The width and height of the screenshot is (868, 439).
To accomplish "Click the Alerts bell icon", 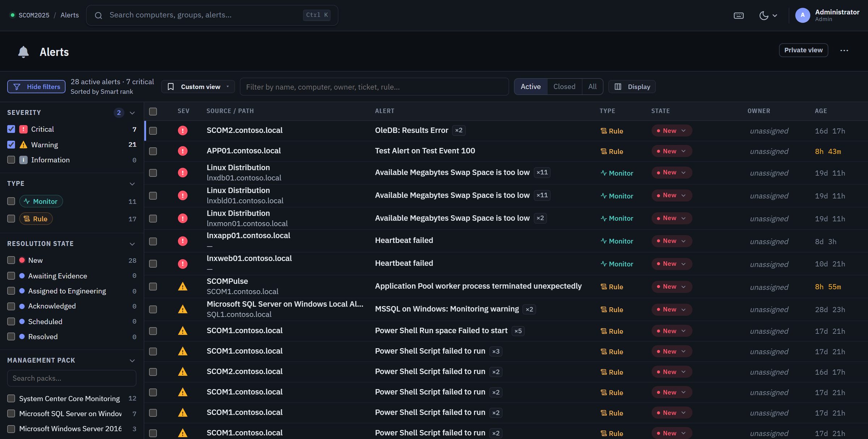I will (x=24, y=52).
